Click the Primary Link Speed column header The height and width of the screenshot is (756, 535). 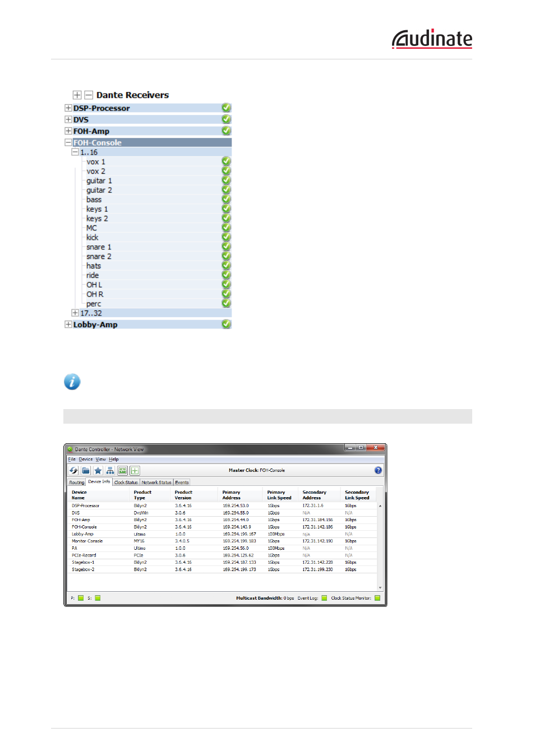[279, 495]
